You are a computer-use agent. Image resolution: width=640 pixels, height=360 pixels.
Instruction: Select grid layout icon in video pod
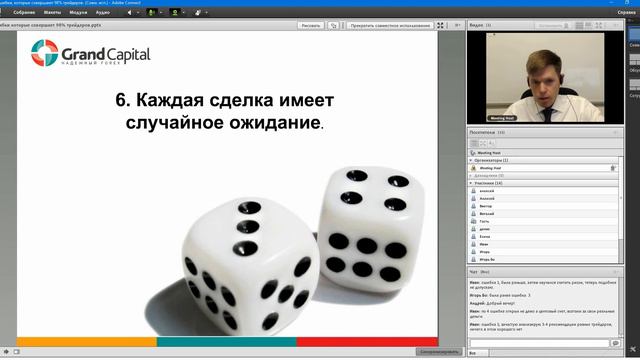click(x=579, y=25)
